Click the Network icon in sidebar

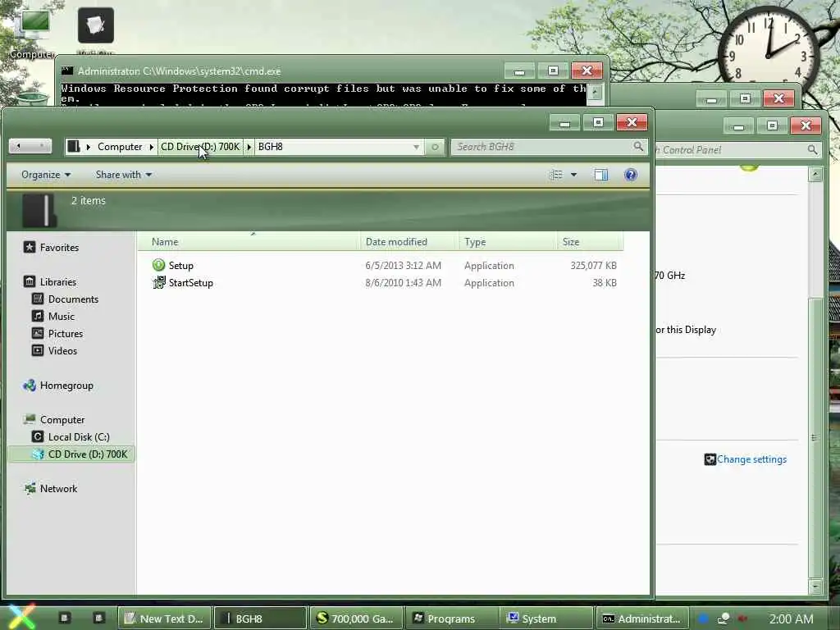30,488
